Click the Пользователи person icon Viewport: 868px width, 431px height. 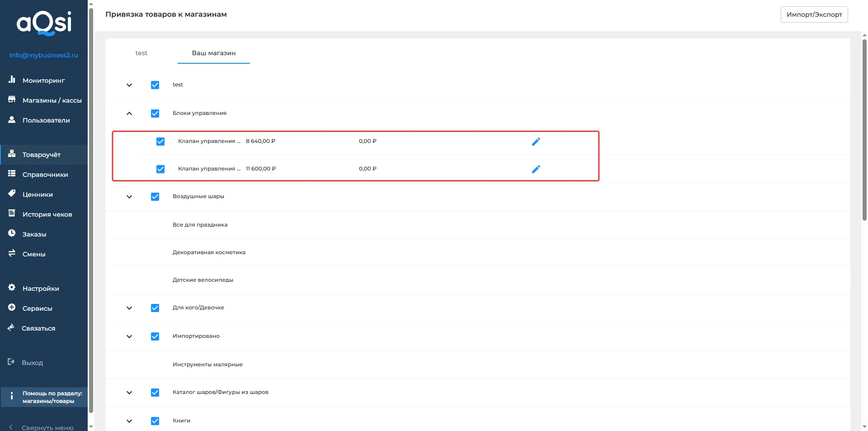[x=12, y=120]
